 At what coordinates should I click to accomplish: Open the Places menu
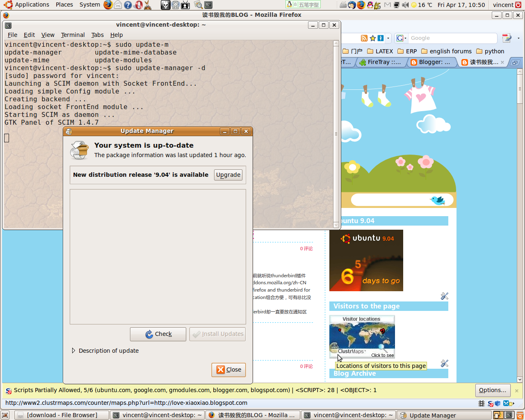point(64,5)
